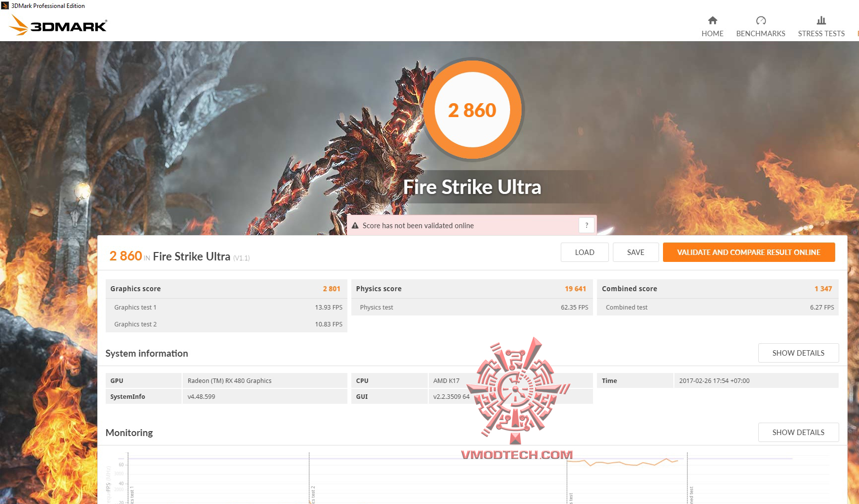This screenshot has width=859, height=504.
Task: Show Monitoring details
Action: click(x=798, y=432)
